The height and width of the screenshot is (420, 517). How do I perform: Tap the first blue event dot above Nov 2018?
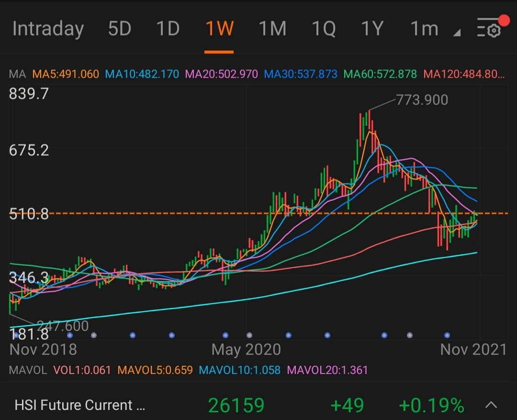coord(16,335)
